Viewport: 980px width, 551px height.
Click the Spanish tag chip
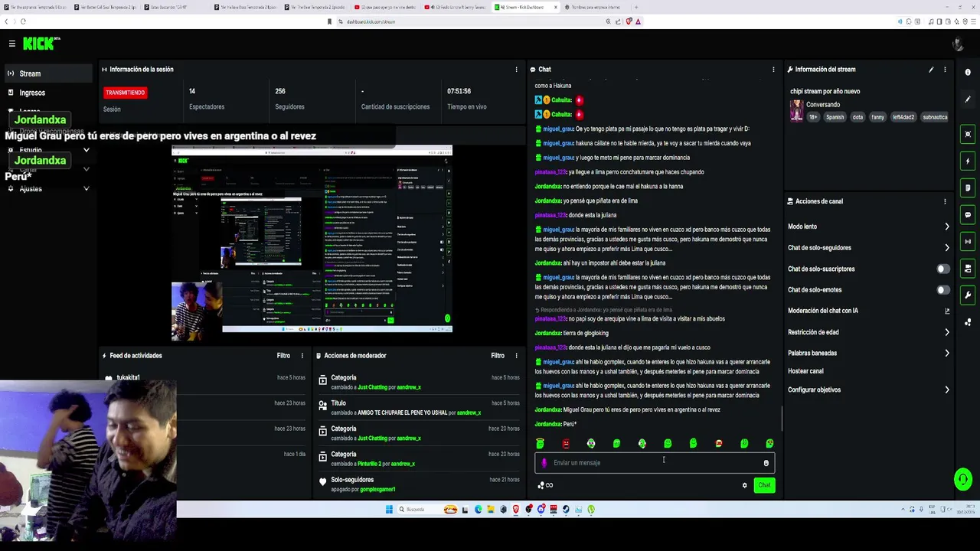835,117
